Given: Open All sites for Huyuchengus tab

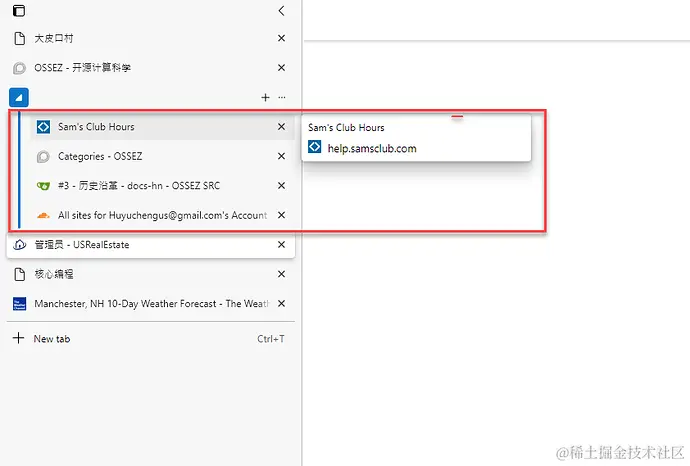Looking at the screenshot, I should pyautogui.click(x=162, y=215).
